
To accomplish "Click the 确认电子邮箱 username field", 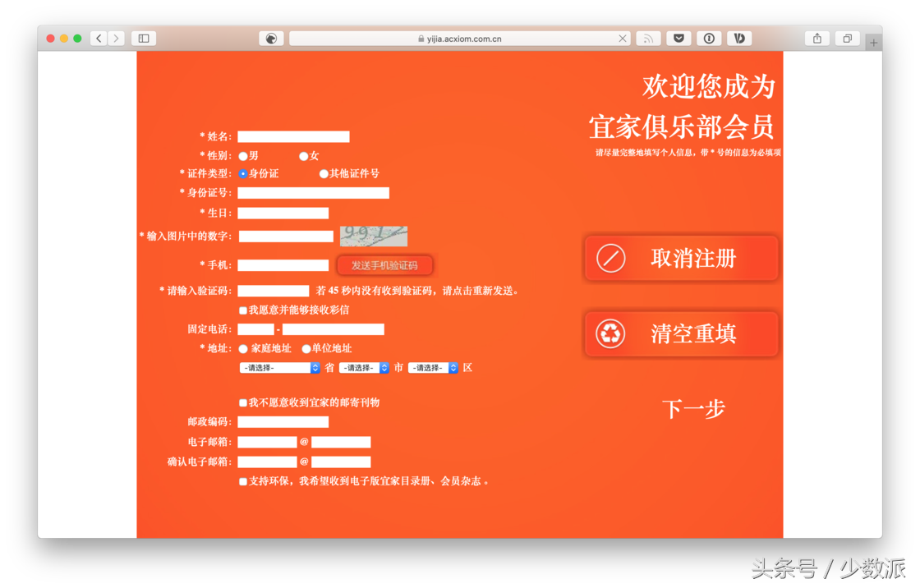I will click(267, 462).
